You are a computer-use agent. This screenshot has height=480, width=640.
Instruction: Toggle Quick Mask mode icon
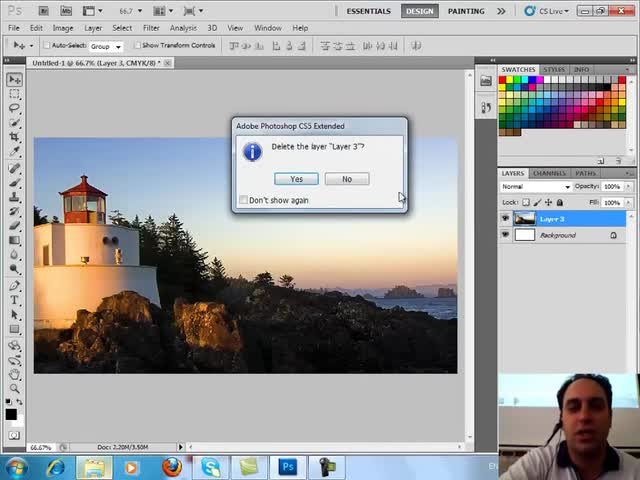(14, 436)
